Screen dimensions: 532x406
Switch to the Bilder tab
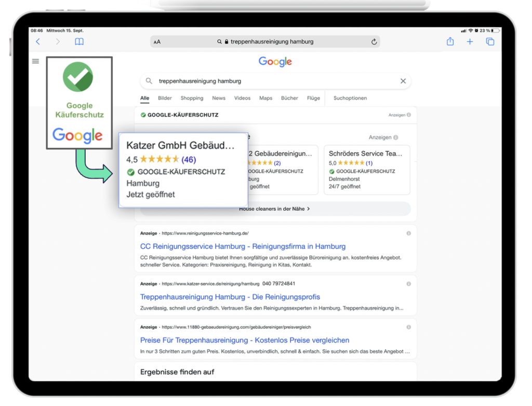click(165, 98)
